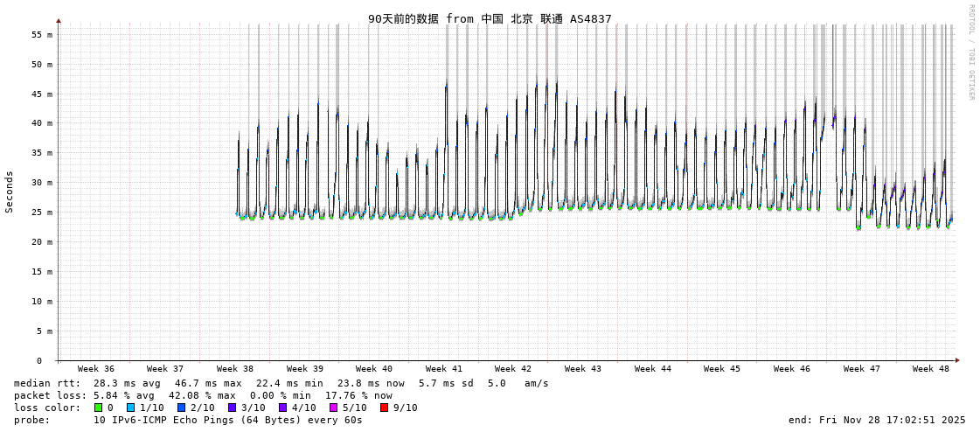Select the Week 41 x-axis label
Viewport: 980px width, 432px height.
point(444,369)
